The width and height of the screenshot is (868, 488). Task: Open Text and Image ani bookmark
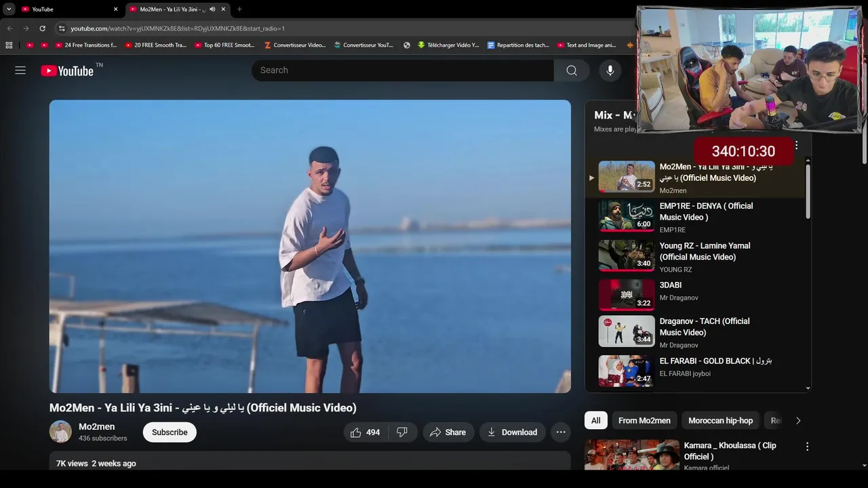tap(587, 45)
